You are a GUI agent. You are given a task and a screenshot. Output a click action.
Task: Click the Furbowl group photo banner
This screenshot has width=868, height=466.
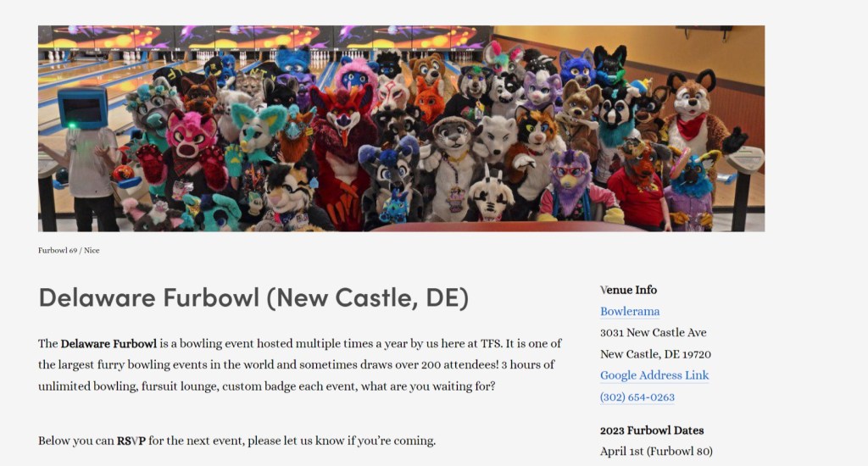point(401,128)
